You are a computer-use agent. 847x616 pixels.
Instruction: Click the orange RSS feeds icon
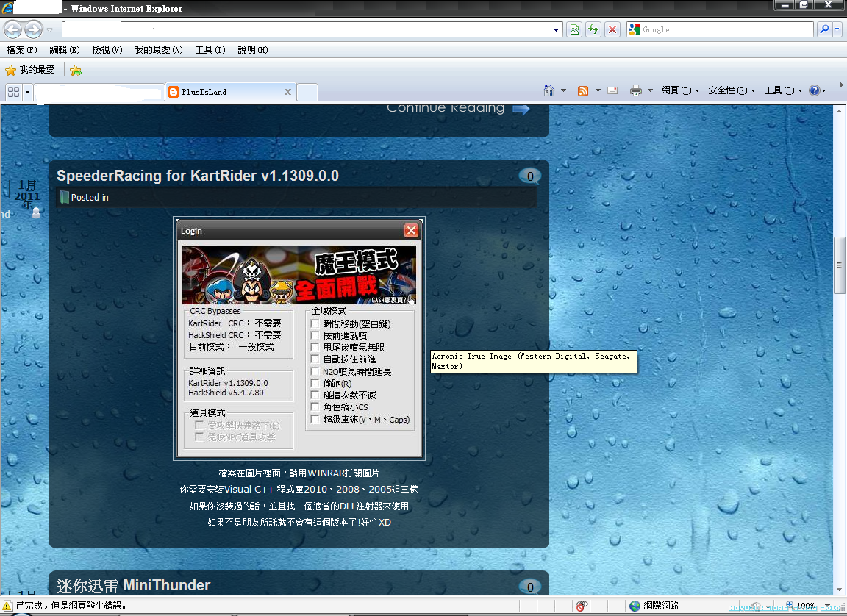pos(583,90)
